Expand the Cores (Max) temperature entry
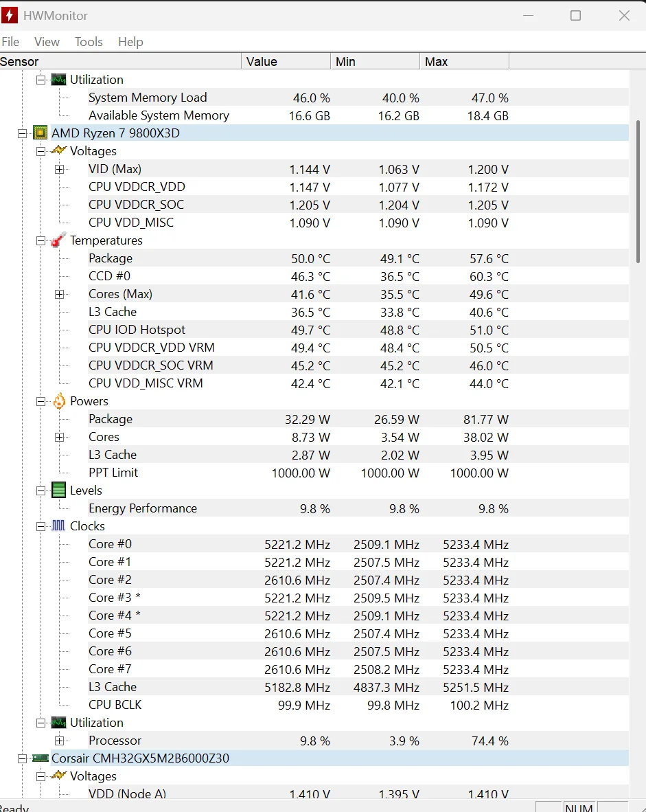Screen dimensions: 646x812 click(59, 294)
